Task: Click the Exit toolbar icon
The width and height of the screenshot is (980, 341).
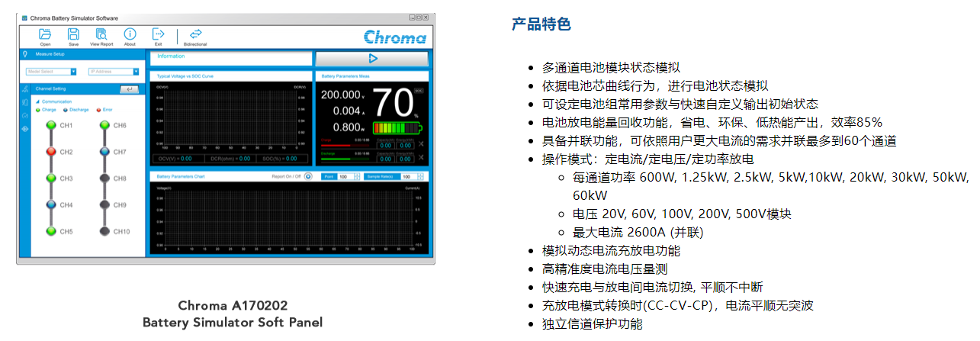Action: coord(158,34)
